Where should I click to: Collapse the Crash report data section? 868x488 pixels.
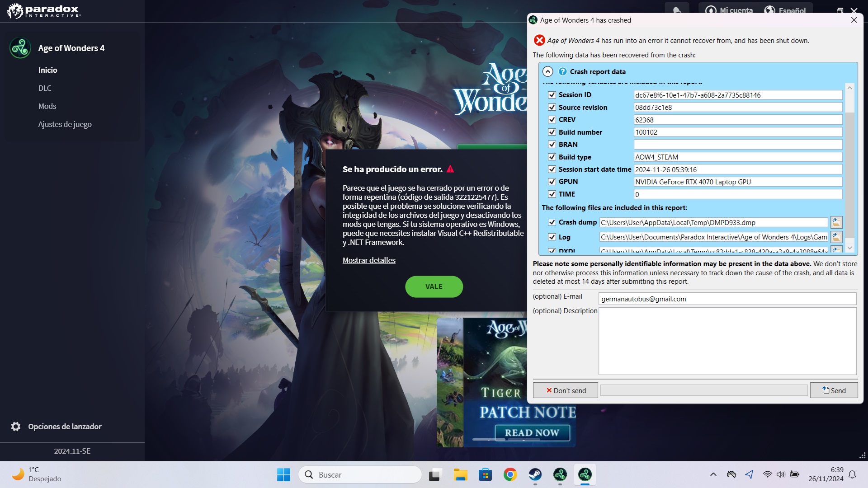(x=548, y=71)
